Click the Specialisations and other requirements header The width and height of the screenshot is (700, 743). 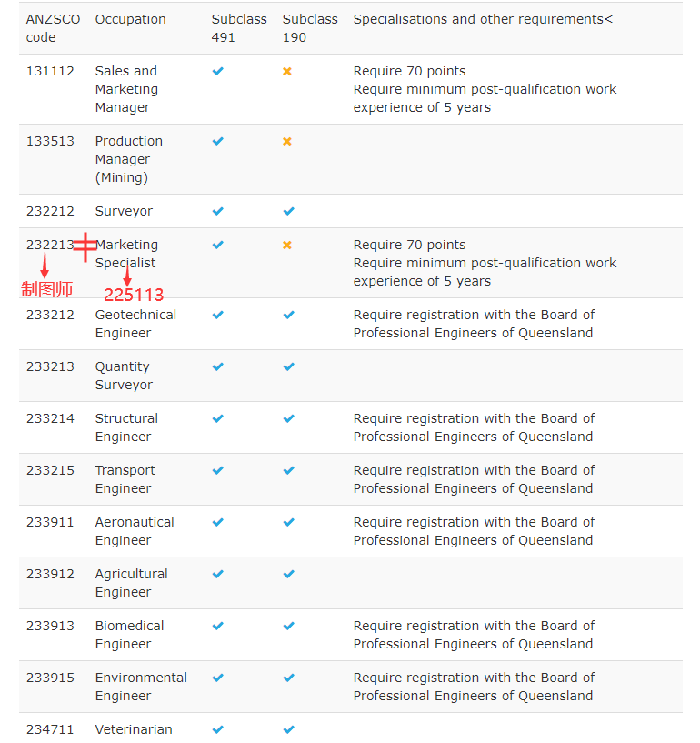[x=483, y=19]
